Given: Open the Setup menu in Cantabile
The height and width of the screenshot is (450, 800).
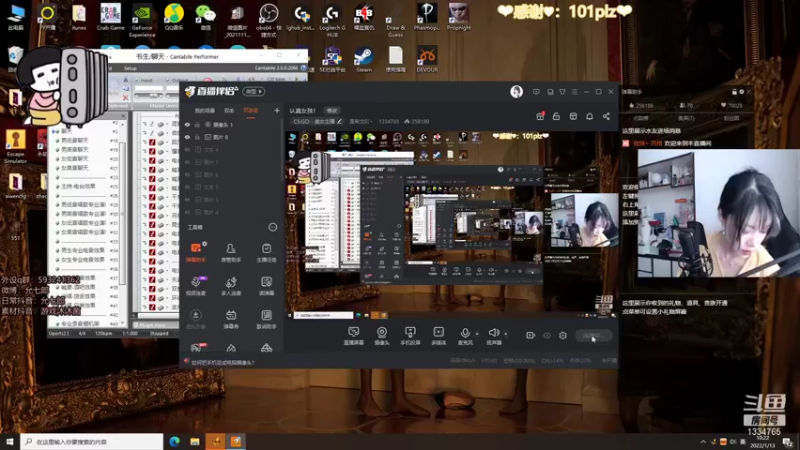Looking at the screenshot, I should pos(130,68).
